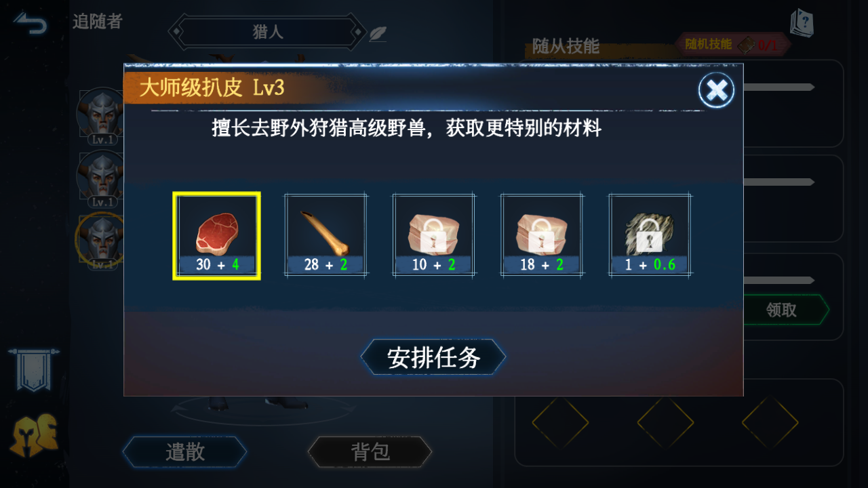Open the help card icon

coord(802,24)
